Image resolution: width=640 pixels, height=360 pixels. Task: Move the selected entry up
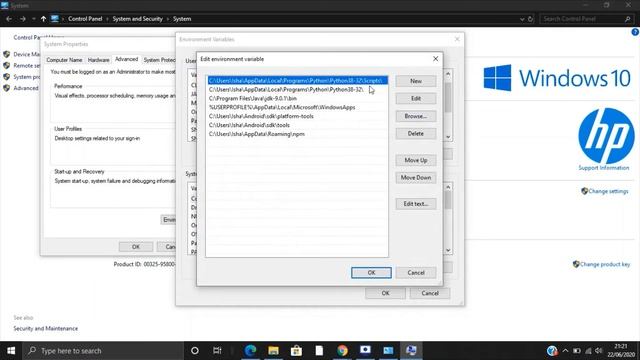416,160
